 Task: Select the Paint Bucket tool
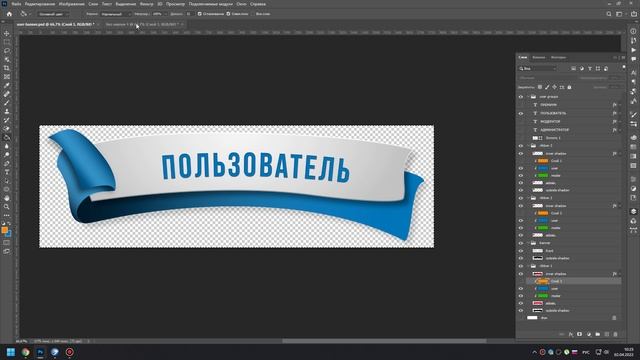(7, 137)
